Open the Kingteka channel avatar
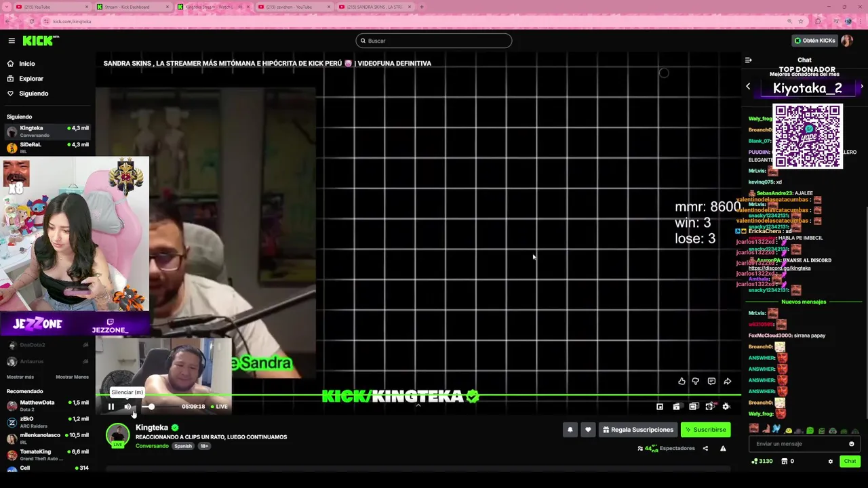The width and height of the screenshot is (868, 488). [x=117, y=435]
